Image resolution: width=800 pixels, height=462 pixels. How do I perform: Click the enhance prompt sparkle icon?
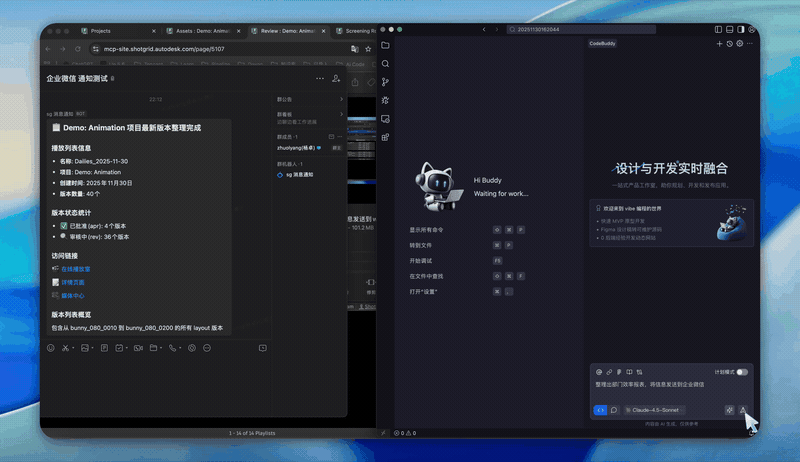[x=730, y=410]
